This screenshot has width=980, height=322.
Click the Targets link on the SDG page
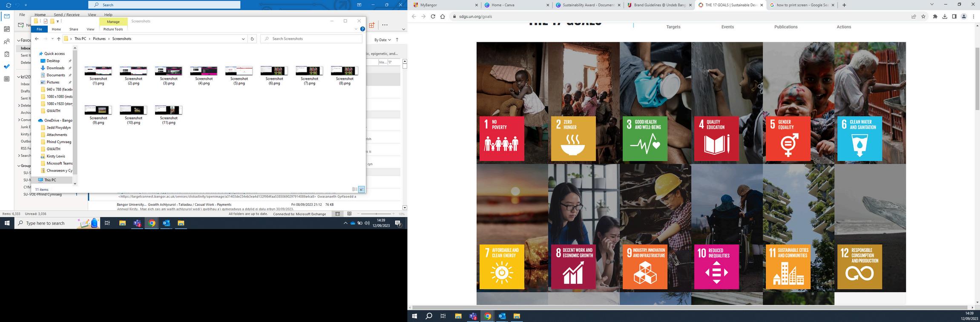pyautogui.click(x=673, y=27)
